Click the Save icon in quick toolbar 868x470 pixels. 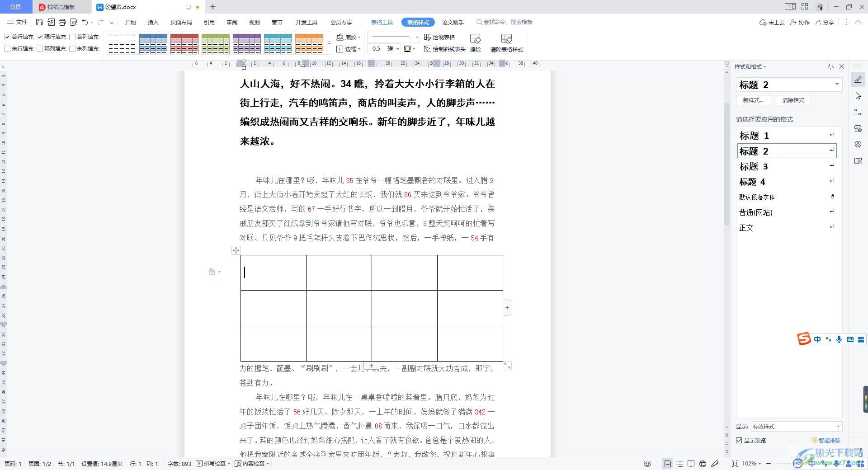tap(39, 22)
